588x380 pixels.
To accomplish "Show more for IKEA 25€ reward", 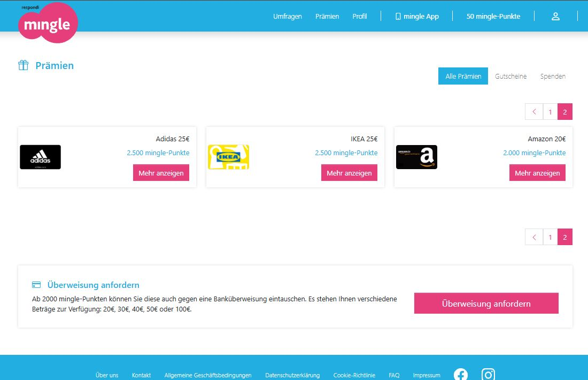I will (x=349, y=173).
